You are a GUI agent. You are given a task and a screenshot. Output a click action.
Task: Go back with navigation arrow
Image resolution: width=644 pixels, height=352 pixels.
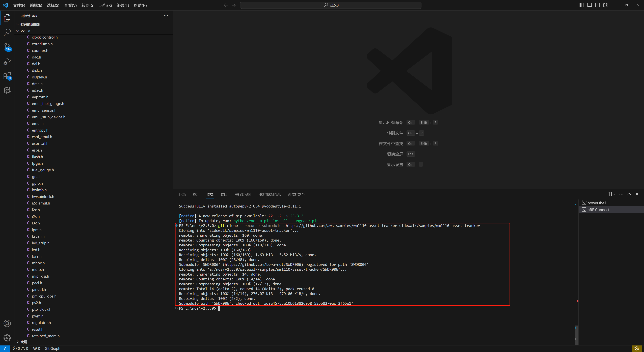226,5
